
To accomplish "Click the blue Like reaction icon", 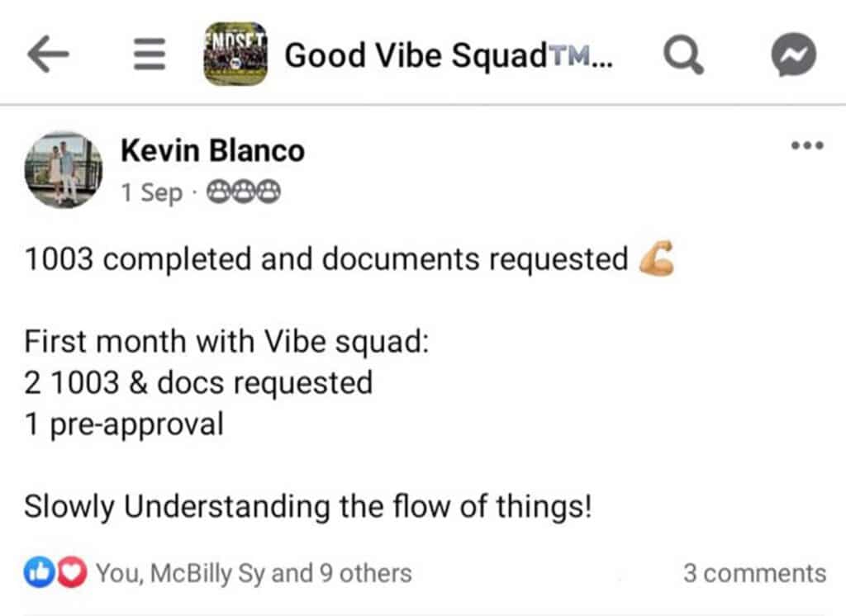I will pyautogui.click(x=39, y=572).
